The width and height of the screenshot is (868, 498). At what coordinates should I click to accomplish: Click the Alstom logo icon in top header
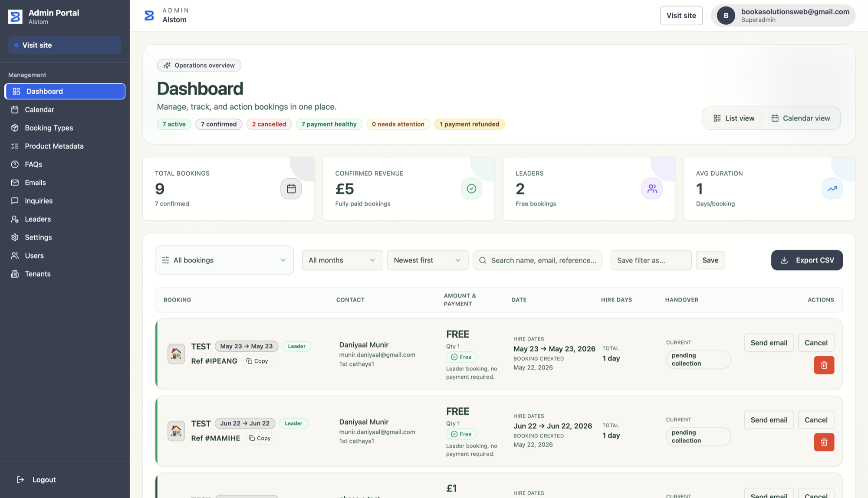149,16
